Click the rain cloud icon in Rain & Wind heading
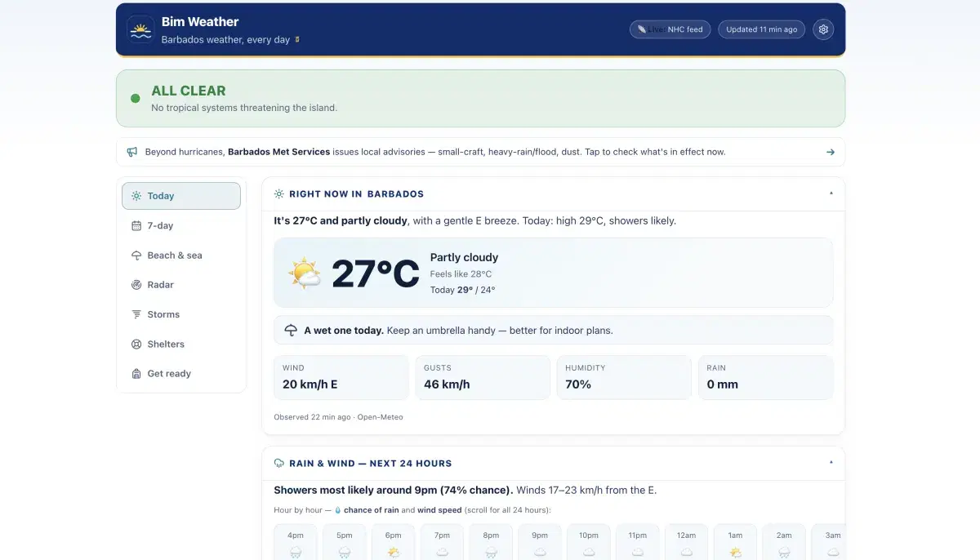This screenshot has height=560, width=980. pos(279,463)
